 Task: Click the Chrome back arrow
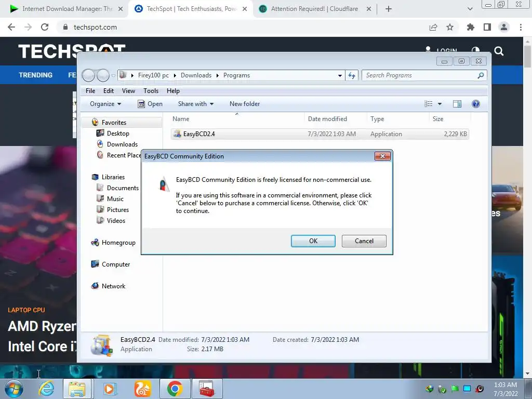coord(11,27)
